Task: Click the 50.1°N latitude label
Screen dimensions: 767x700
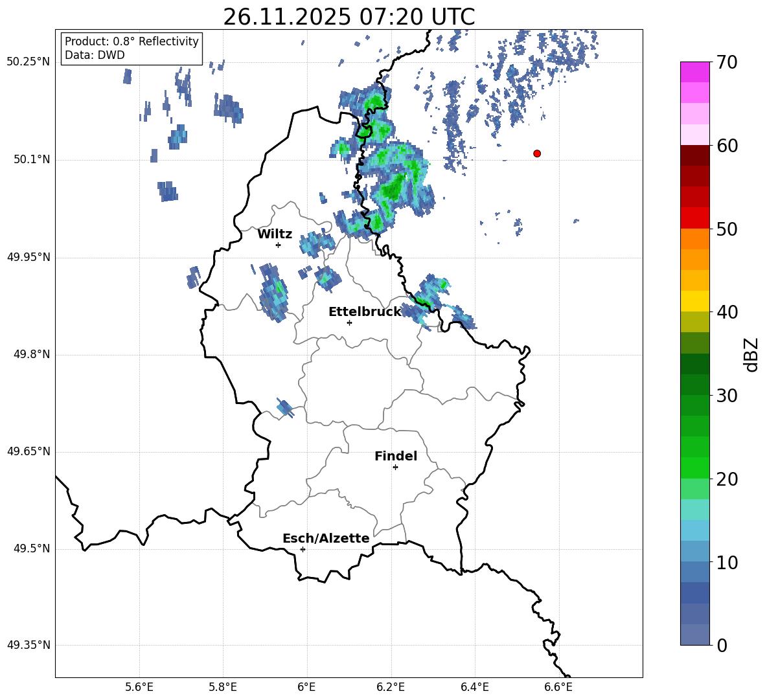Action: (32, 159)
